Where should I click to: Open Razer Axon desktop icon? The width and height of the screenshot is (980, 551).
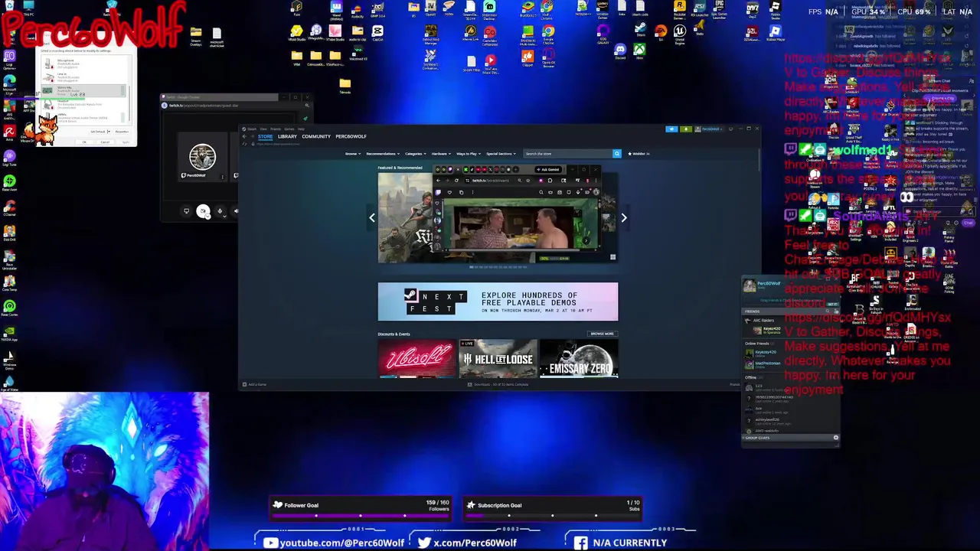pos(10,182)
